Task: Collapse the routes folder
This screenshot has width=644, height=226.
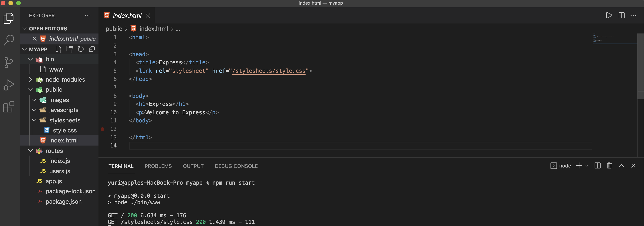Action: point(31,151)
